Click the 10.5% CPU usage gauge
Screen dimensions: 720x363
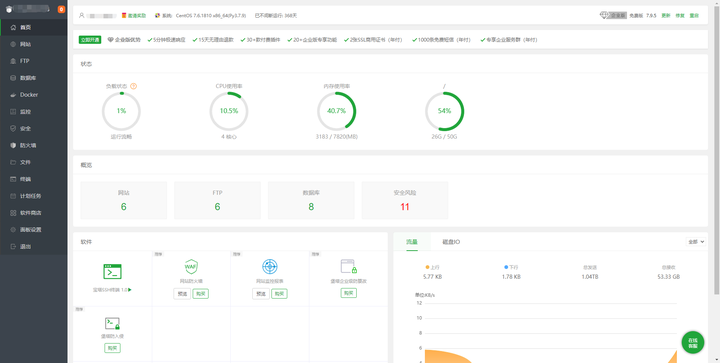229,111
